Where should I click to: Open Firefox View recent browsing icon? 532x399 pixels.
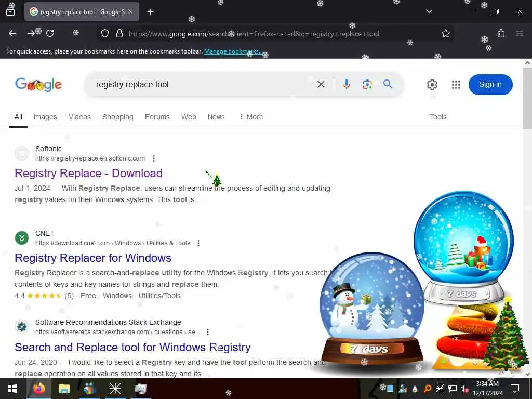point(10,11)
